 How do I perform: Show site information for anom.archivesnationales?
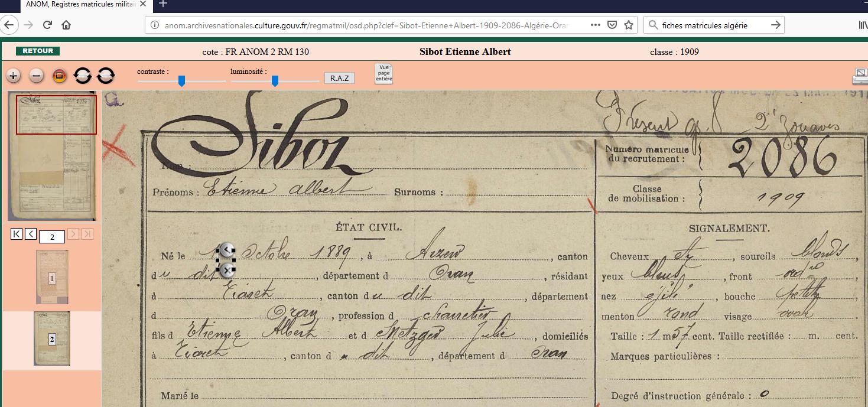click(155, 25)
